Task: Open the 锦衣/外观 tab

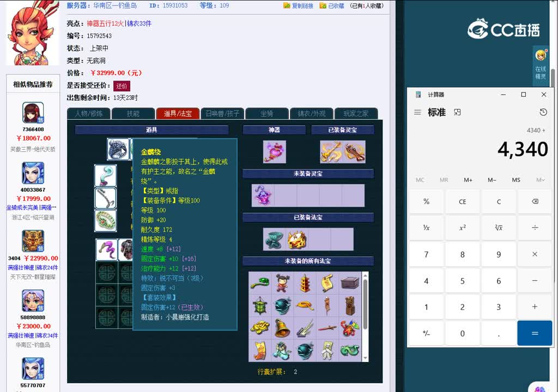Action: [x=312, y=113]
